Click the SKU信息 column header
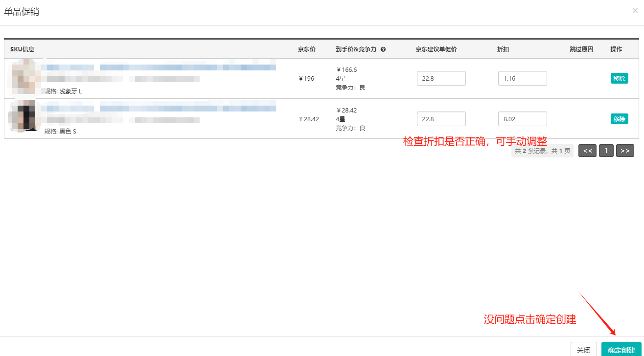The image size is (644, 356). click(22, 49)
